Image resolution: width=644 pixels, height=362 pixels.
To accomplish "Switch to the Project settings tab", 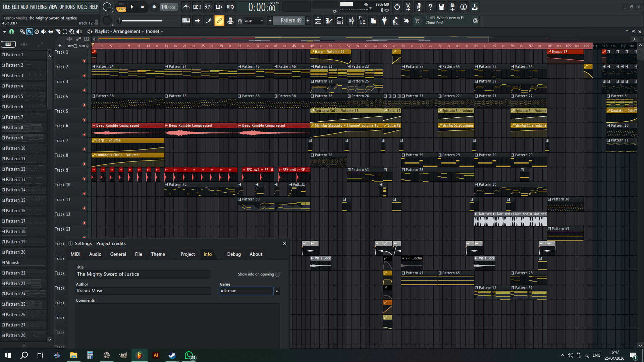I will [x=187, y=254].
